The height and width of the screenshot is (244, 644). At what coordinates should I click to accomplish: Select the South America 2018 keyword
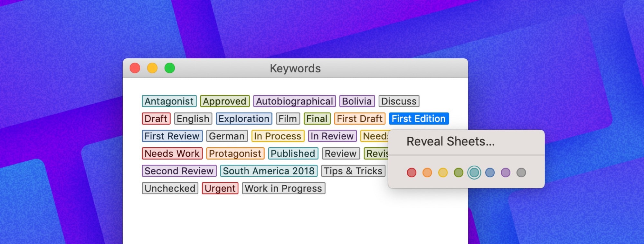(x=269, y=171)
